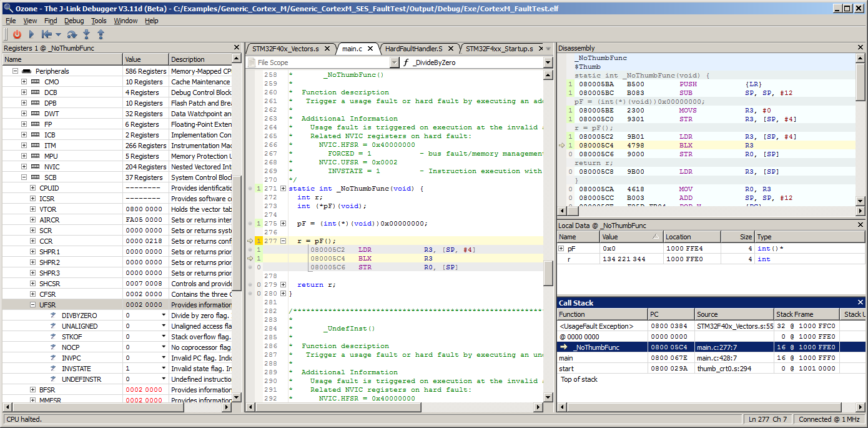Viewport: 868px width, 428px height.
Task: Open the INVSTATE flag value dropdown
Action: 164,369
